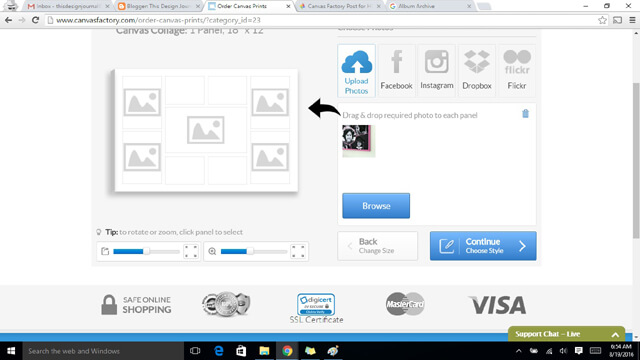Continue to Choose Style step
Viewport: 640px width, 360px height.
(x=483, y=246)
